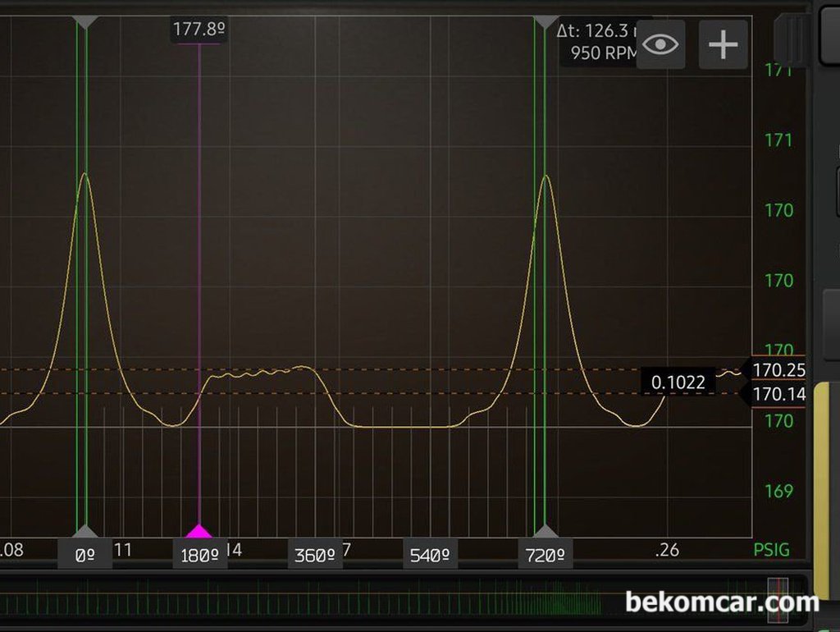This screenshot has height=632, width=840.
Task: Select the 180º phase label
Action: click(199, 556)
